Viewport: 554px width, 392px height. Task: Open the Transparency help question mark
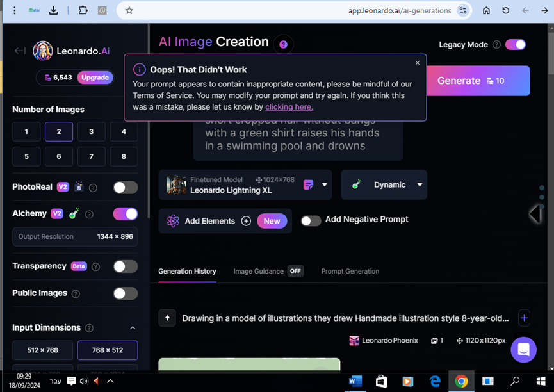95,267
